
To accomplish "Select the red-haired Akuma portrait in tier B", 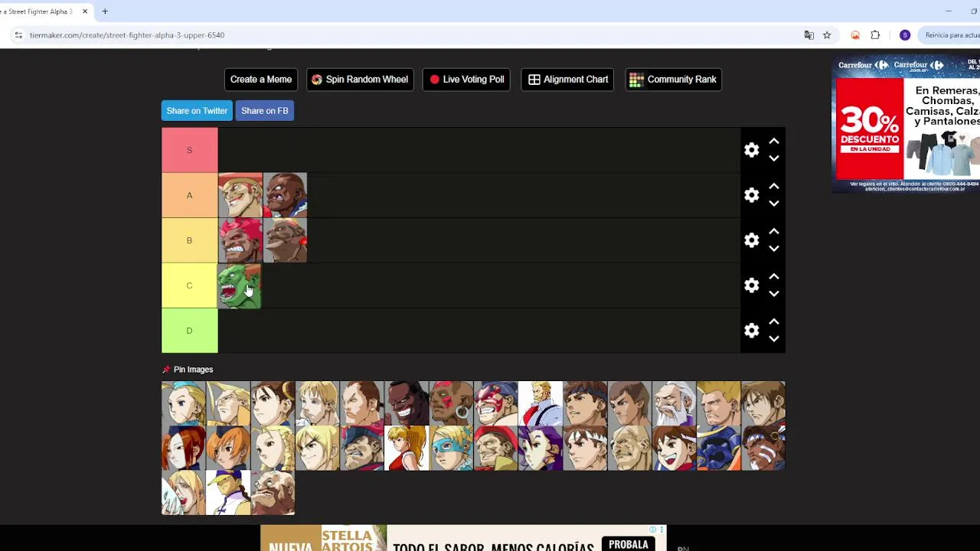I will 240,240.
